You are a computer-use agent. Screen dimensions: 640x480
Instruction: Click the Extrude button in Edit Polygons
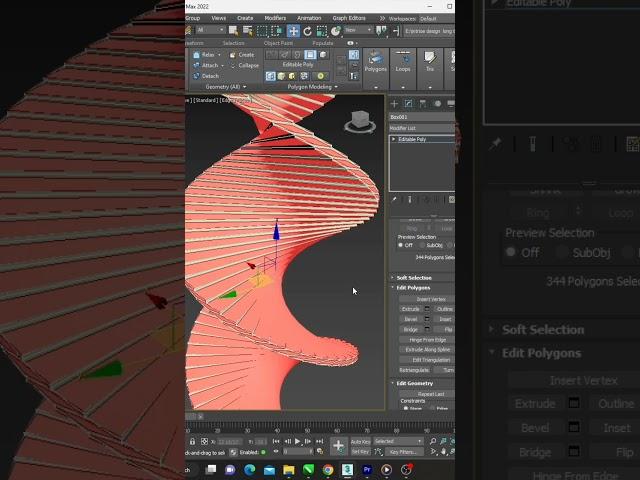click(x=411, y=309)
